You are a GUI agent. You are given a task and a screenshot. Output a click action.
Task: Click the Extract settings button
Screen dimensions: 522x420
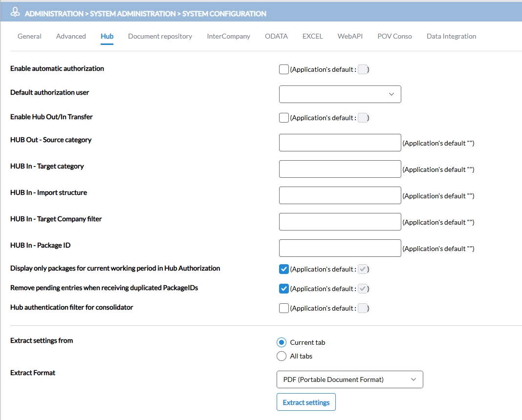(306, 402)
